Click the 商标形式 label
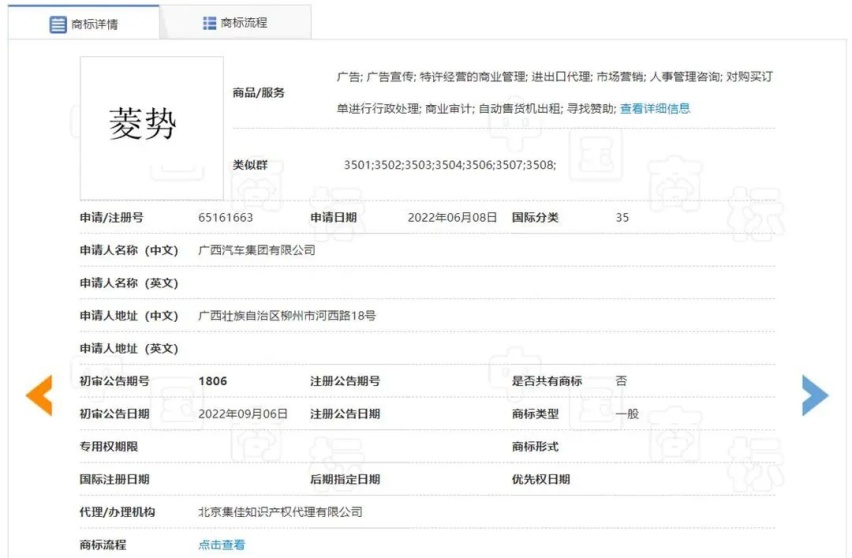 pyautogui.click(x=535, y=446)
